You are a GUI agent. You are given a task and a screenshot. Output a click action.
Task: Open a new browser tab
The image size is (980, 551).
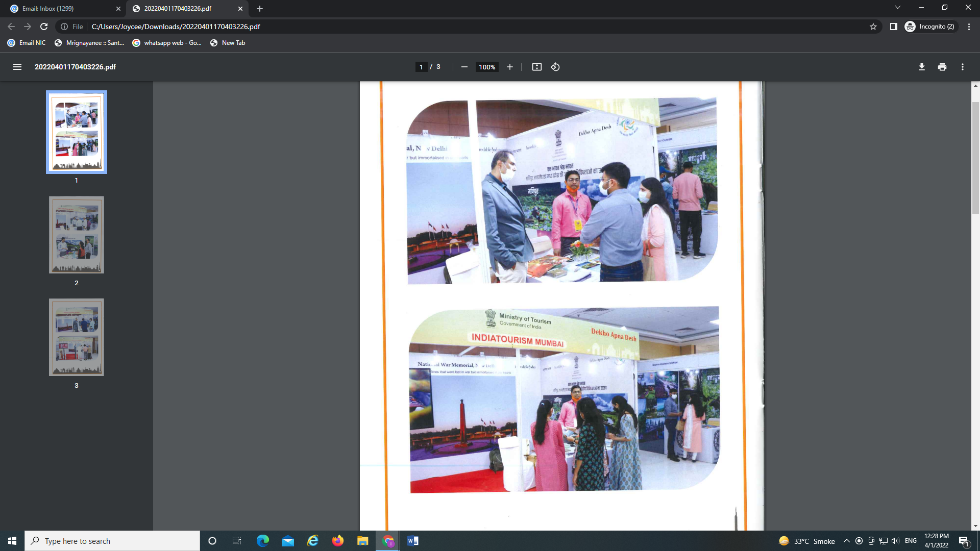(x=259, y=9)
